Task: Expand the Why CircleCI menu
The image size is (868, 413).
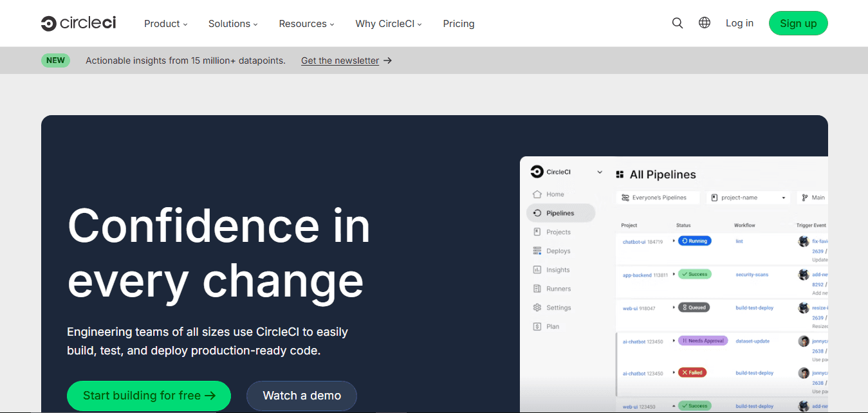Action: tap(389, 24)
